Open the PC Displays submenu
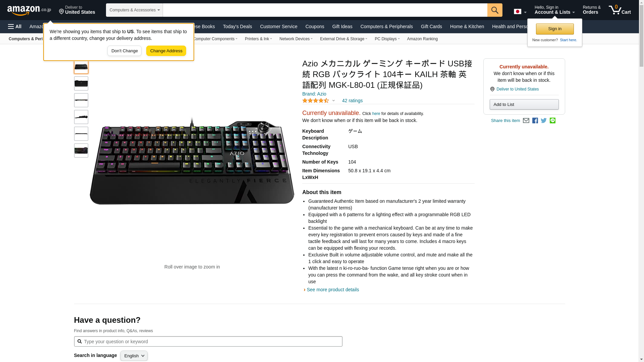 [387, 39]
